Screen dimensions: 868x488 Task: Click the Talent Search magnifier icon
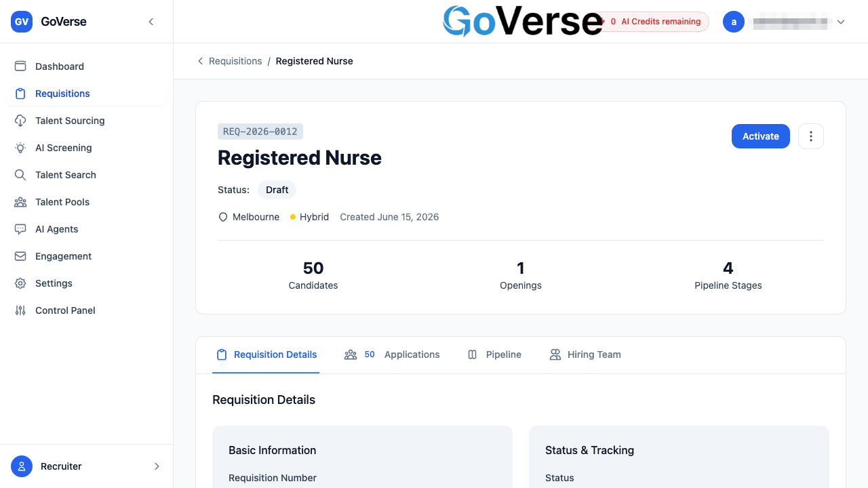click(x=20, y=175)
